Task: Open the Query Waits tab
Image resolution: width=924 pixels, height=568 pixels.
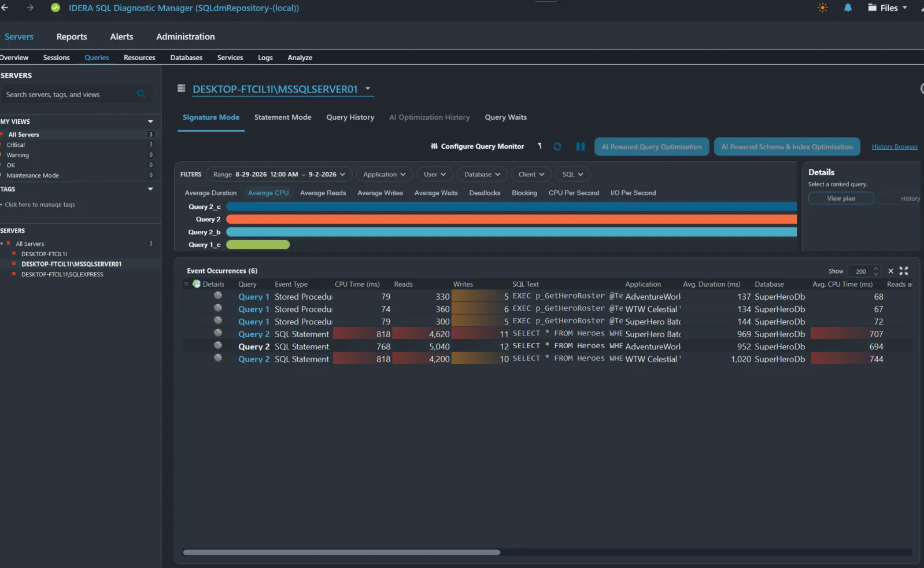Action: point(506,117)
